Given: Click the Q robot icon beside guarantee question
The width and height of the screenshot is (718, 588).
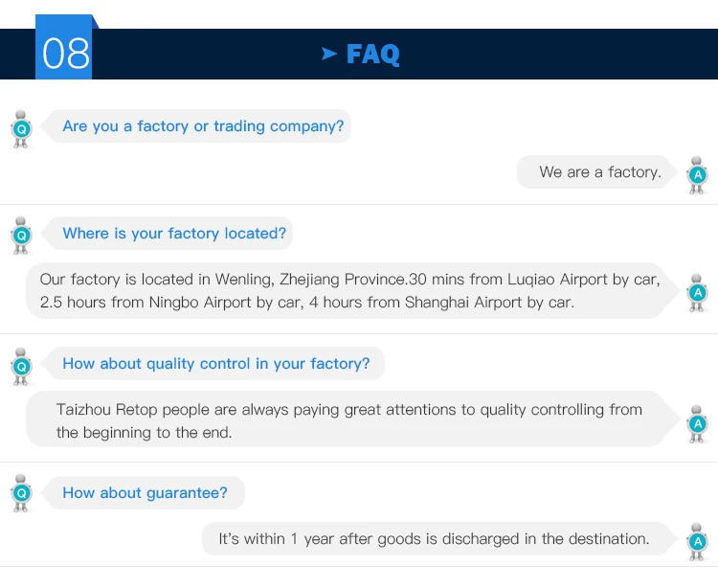Looking at the screenshot, I should coord(22,495).
